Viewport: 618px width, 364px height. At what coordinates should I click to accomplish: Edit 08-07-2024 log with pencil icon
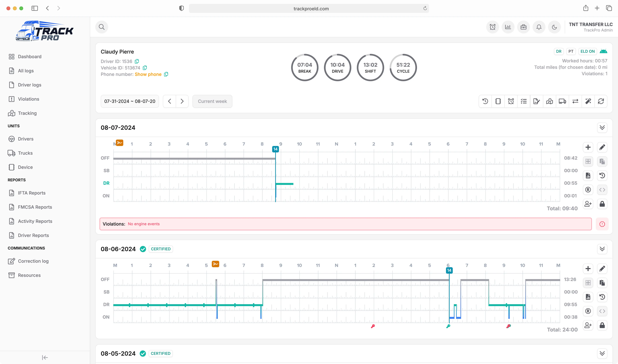(x=602, y=147)
